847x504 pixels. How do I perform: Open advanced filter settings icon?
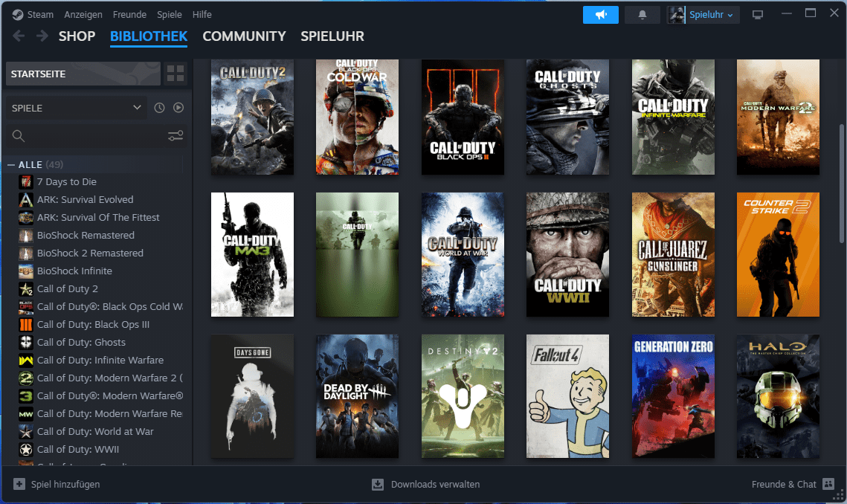click(x=175, y=135)
